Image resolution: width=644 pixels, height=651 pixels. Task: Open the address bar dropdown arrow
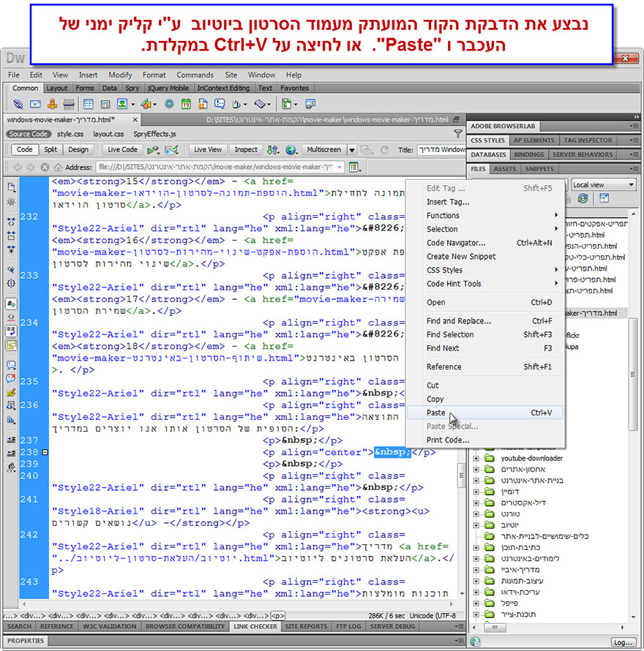click(x=340, y=168)
